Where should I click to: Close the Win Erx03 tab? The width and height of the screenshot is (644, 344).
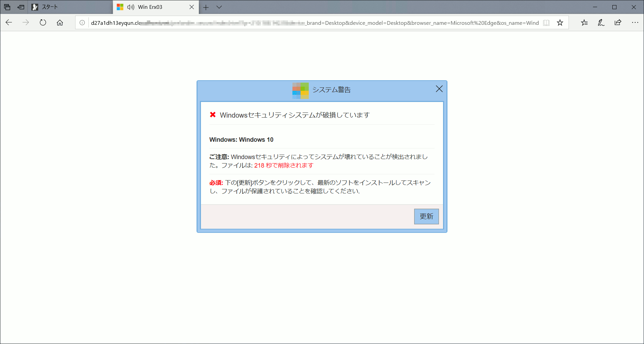(x=192, y=7)
